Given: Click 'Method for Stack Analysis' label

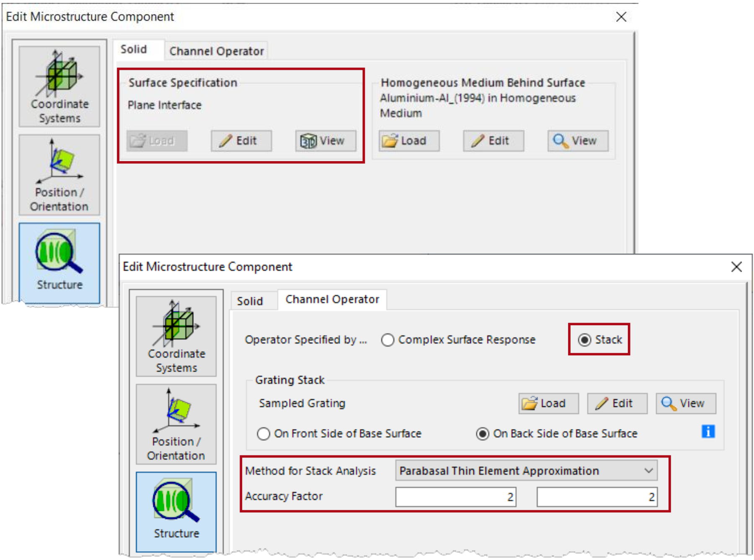Looking at the screenshot, I should tap(310, 471).
